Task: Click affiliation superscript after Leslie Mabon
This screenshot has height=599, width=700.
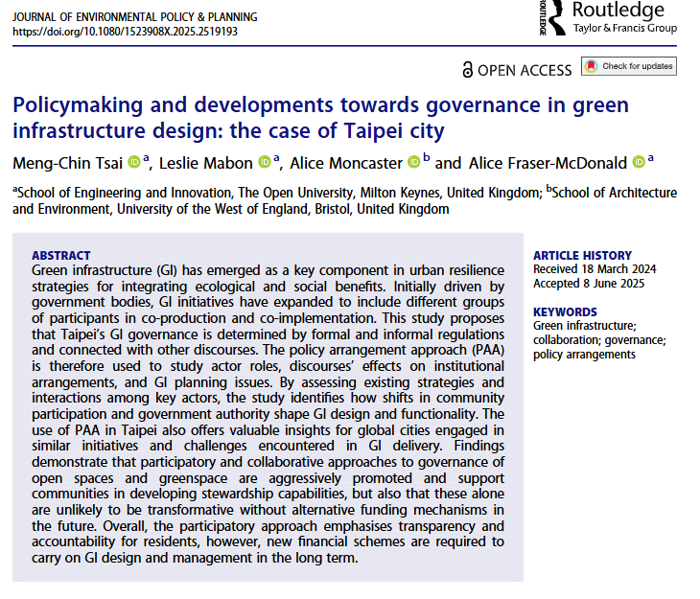Action: click(x=276, y=157)
